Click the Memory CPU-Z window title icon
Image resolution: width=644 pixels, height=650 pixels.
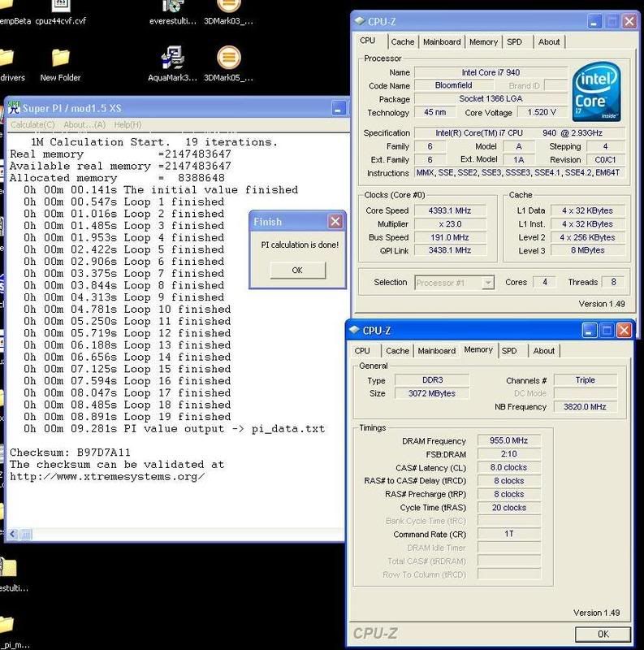354,330
